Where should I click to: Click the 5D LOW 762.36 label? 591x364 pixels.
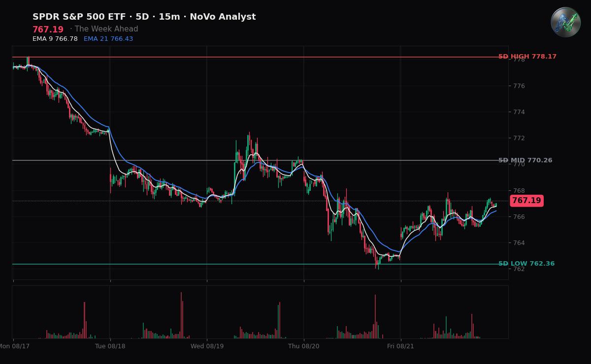526,264
